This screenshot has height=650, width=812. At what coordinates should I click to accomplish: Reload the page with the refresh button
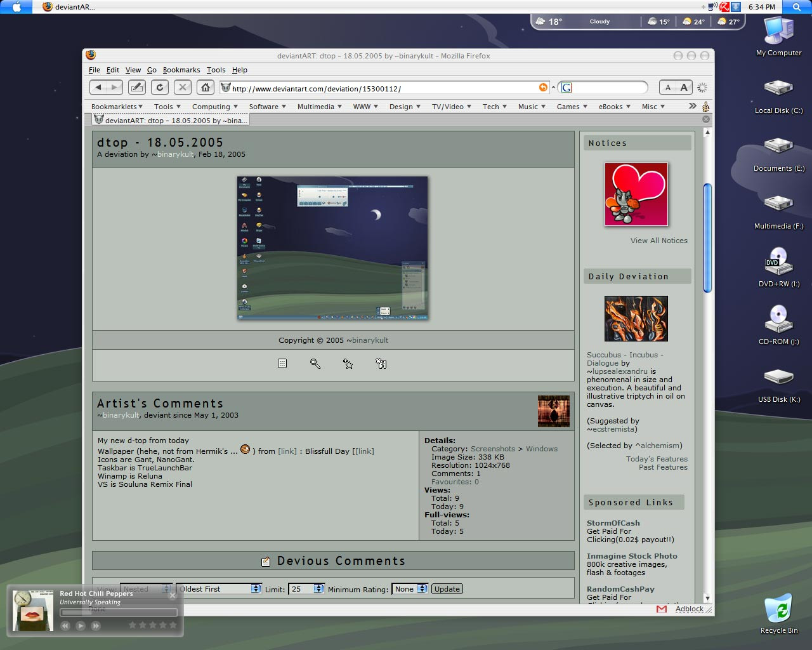point(160,88)
